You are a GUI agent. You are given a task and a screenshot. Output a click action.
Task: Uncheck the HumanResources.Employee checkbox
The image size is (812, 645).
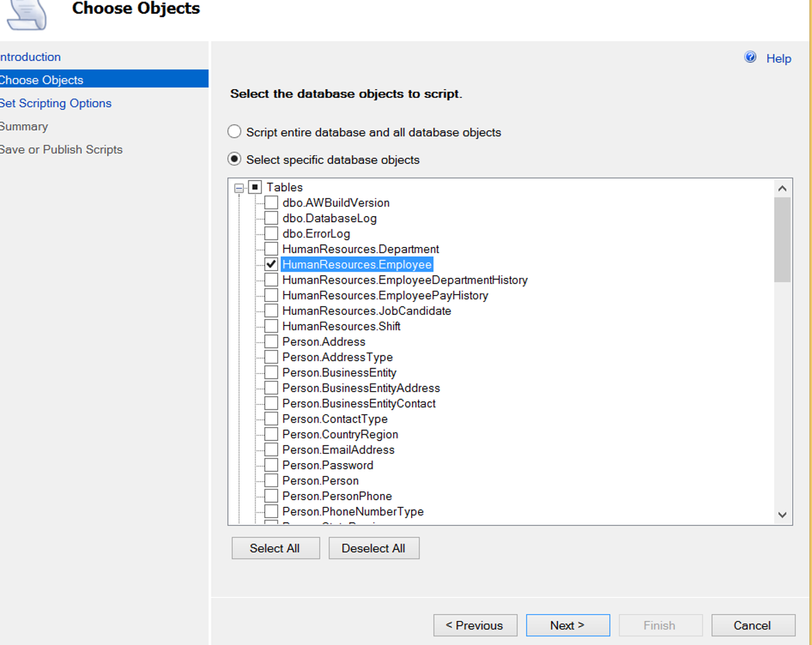tap(271, 264)
